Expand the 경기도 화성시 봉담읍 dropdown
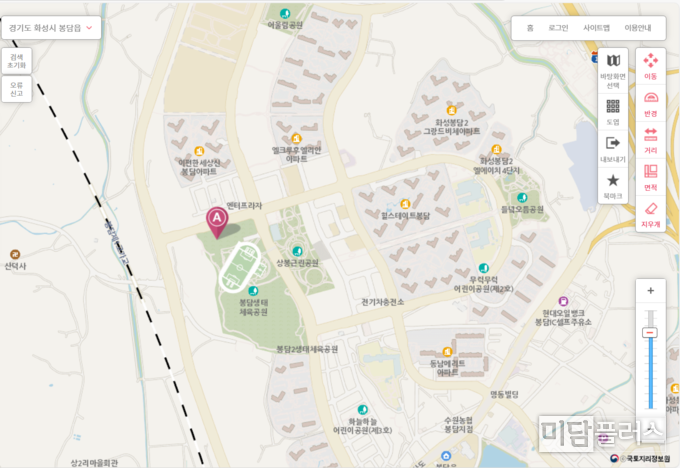Screen dimensions: 680x468 click(51, 28)
